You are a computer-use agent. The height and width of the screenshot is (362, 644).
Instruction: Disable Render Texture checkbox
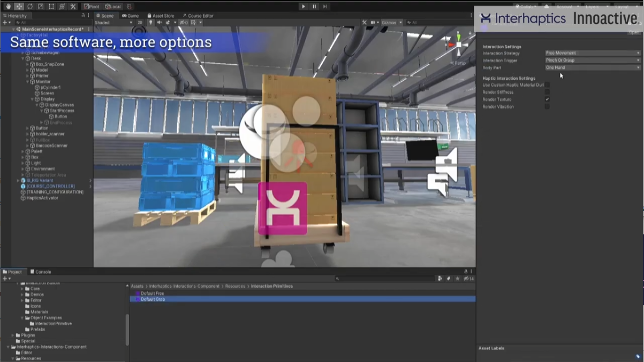coord(547,99)
